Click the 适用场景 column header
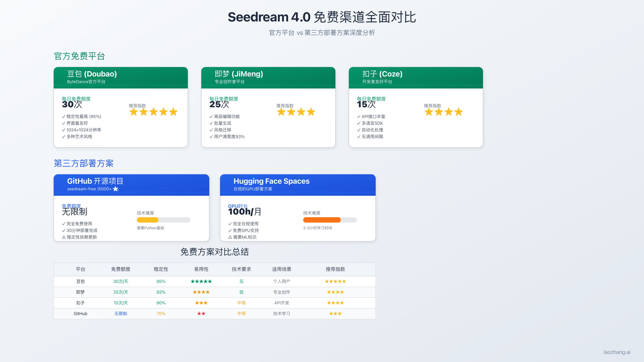The image size is (644, 362). coord(282,269)
